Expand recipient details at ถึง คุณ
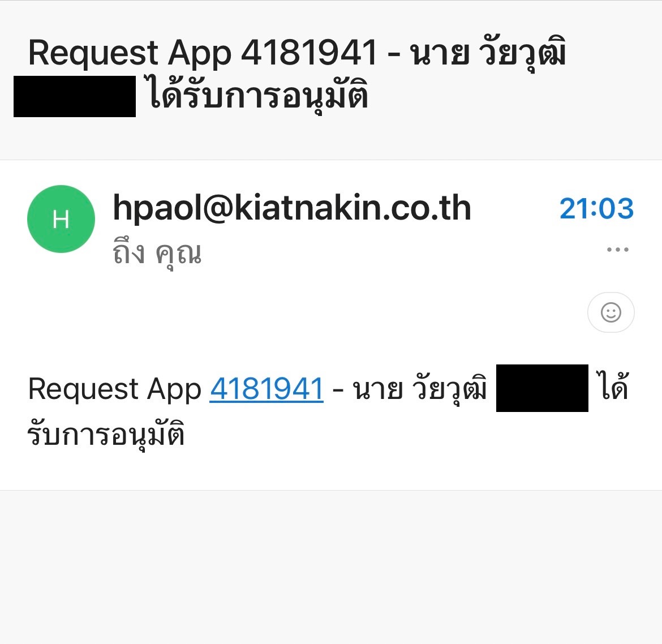The width and height of the screenshot is (662, 644). [x=157, y=254]
